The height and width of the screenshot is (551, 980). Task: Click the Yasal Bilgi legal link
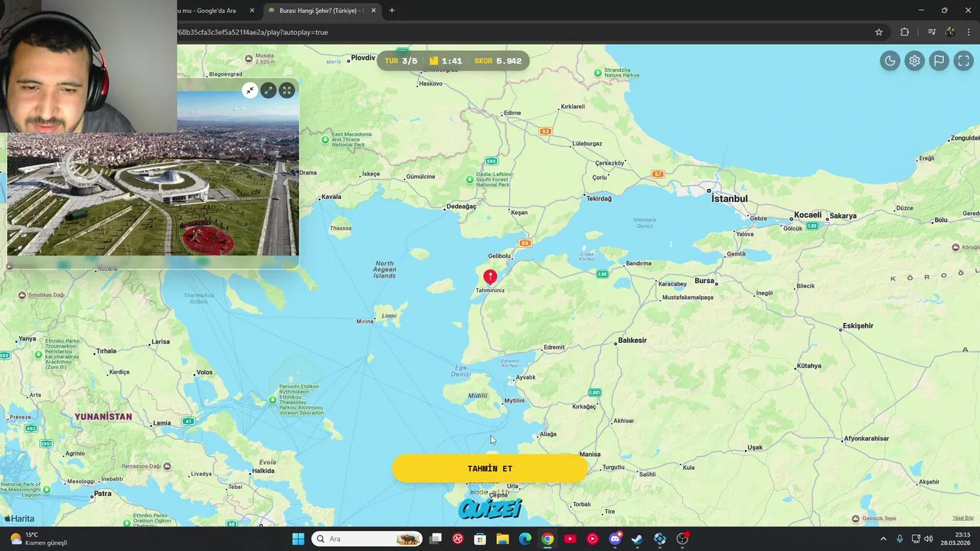point(963,518)
